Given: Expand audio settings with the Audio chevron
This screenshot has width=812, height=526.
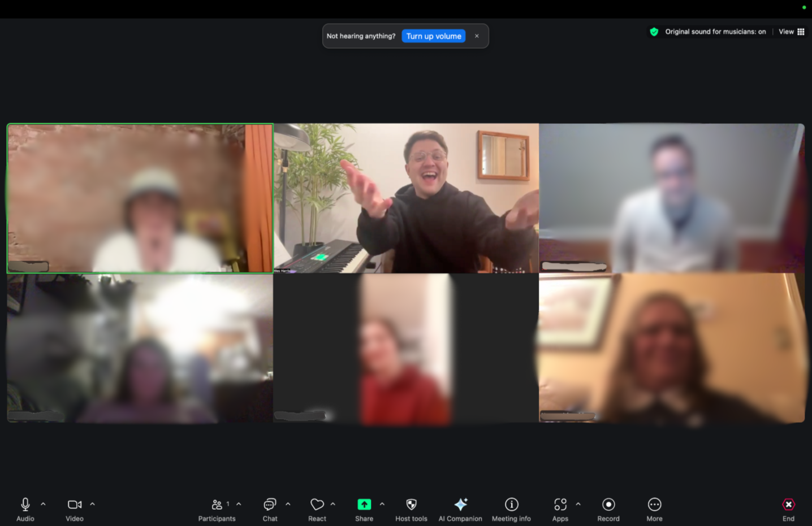Looking at the screenshot, I should tap(42, 503).
